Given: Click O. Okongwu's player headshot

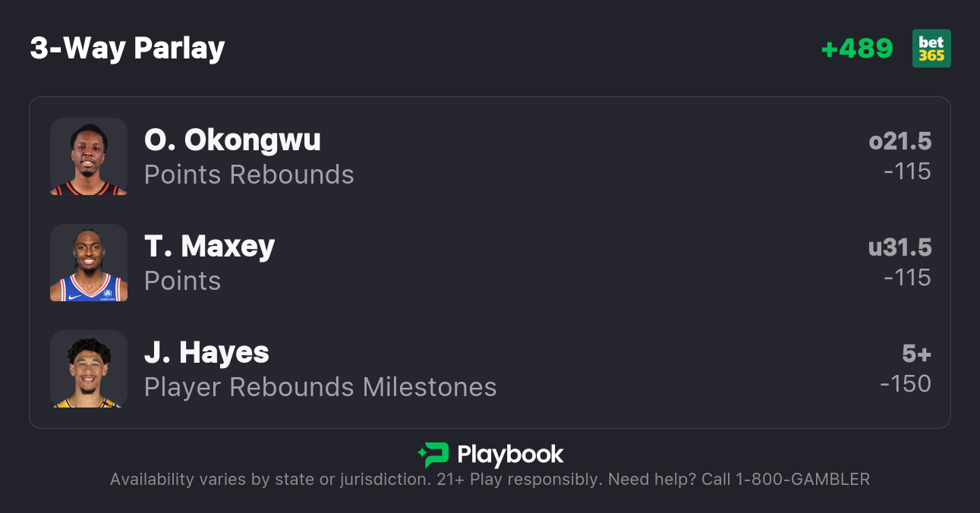Looking at the screenshot, I should coord(89,156).
